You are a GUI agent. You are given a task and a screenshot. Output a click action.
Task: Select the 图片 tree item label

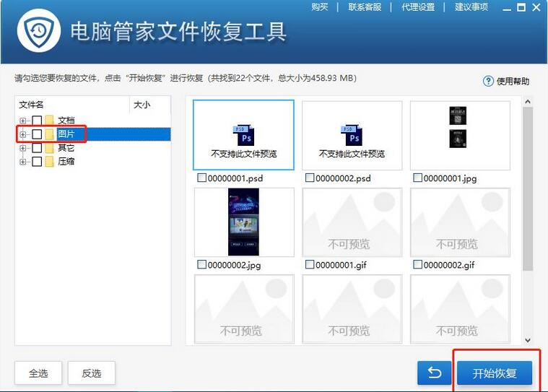[66, 134]
